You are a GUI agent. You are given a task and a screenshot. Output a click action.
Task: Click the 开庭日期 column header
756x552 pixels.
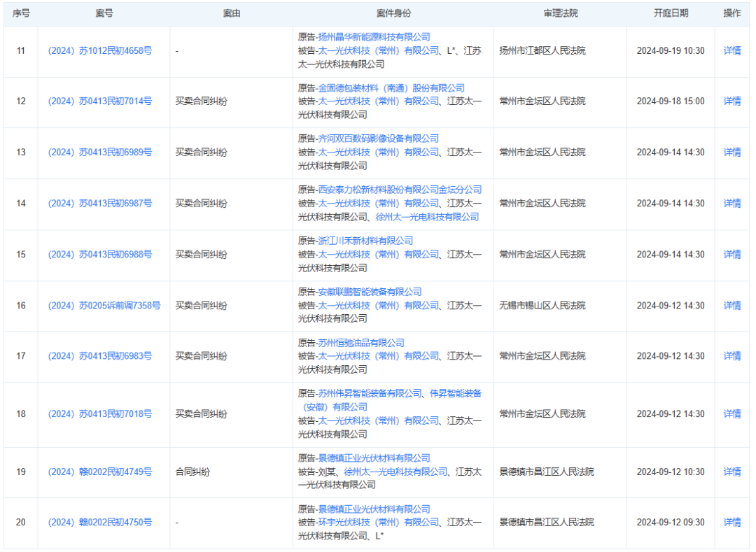coord(671,13)
